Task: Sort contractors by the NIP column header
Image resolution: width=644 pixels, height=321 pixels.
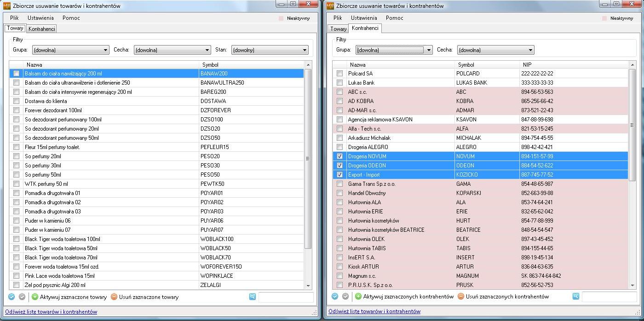Action: pyautogui.click(x=574, y=65)
